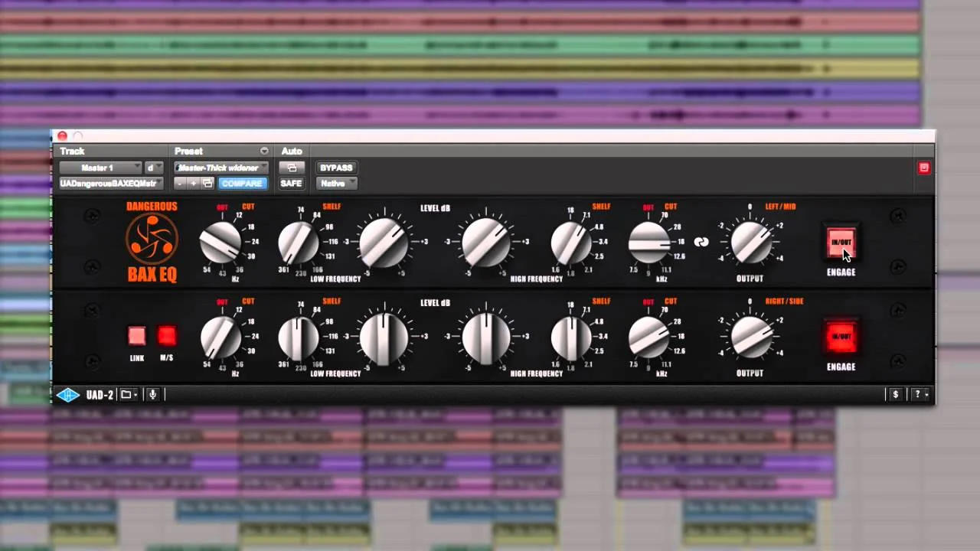This screenshot has width=980, height=551.
Task: Click the microphone icon in bottom toolbar
Action: tap(151, 394)
